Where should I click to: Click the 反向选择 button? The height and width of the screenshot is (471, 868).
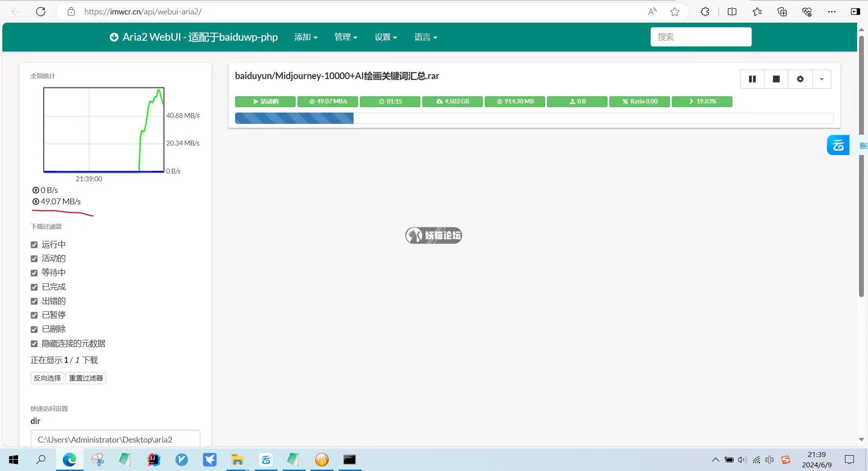point(47,378)
